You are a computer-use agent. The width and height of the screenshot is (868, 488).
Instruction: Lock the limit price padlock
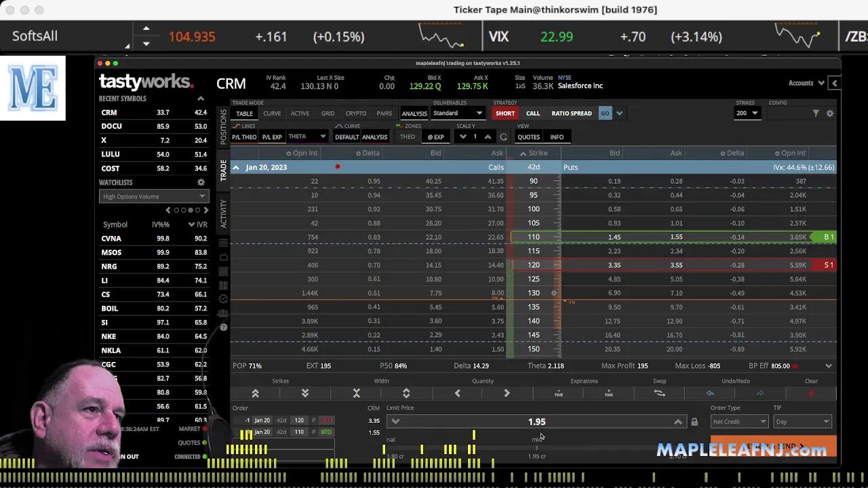coord(694,422)
